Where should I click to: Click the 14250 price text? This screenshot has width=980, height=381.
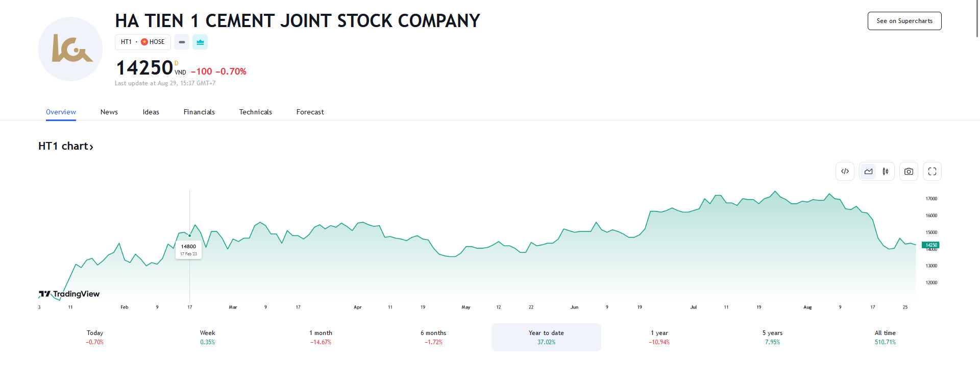click(x=144, y=67)
